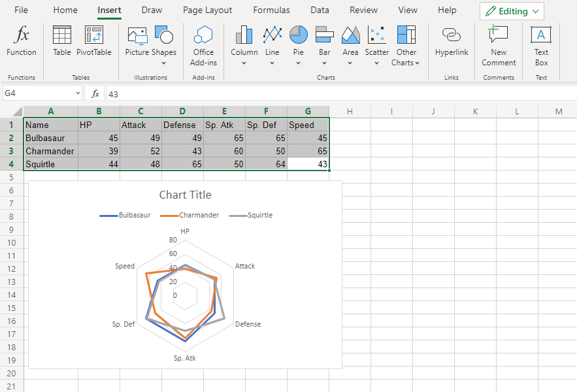
Task: Open Office Add-ins
Action: tap(203, 46)
